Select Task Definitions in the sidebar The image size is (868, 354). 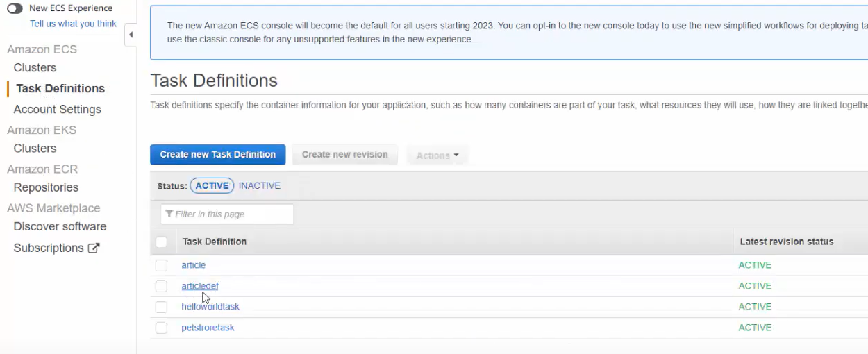point(60,89)
